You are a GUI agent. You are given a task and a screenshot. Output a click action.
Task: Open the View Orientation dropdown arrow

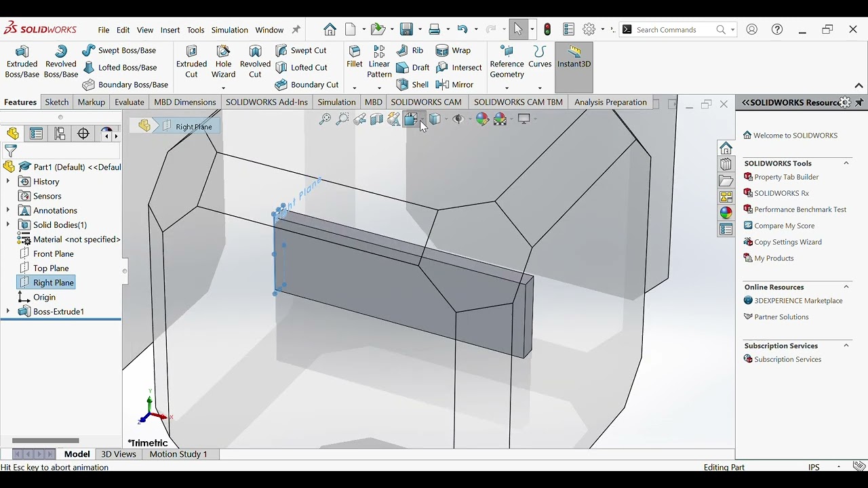pos(422,119)
